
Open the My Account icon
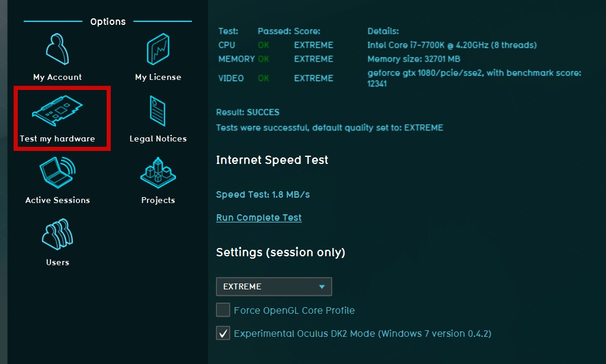(x=57, y=50)
